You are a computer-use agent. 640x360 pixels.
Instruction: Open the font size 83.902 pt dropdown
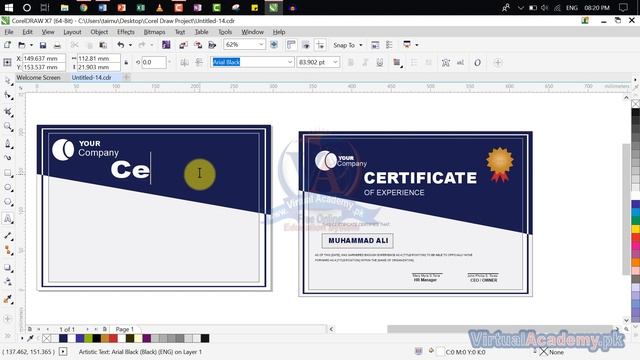coord(335,62)
